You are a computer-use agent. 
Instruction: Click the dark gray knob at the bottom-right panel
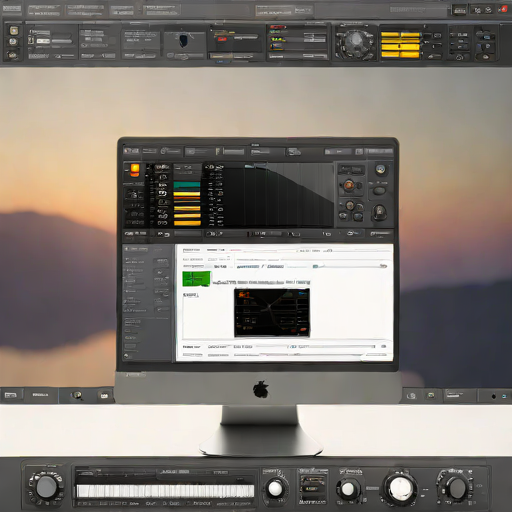click(x=457, y=488)
